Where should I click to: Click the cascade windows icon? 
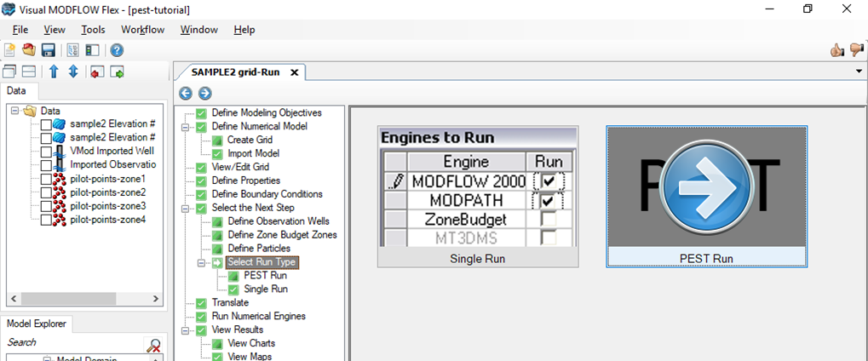pyautogui.click(x=9, y=72)
